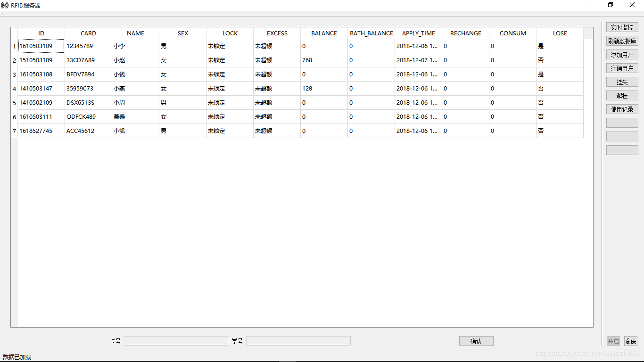Close the RFID服务器 window
This screenshot has width=644, height=362.
[x=632, y=5]
